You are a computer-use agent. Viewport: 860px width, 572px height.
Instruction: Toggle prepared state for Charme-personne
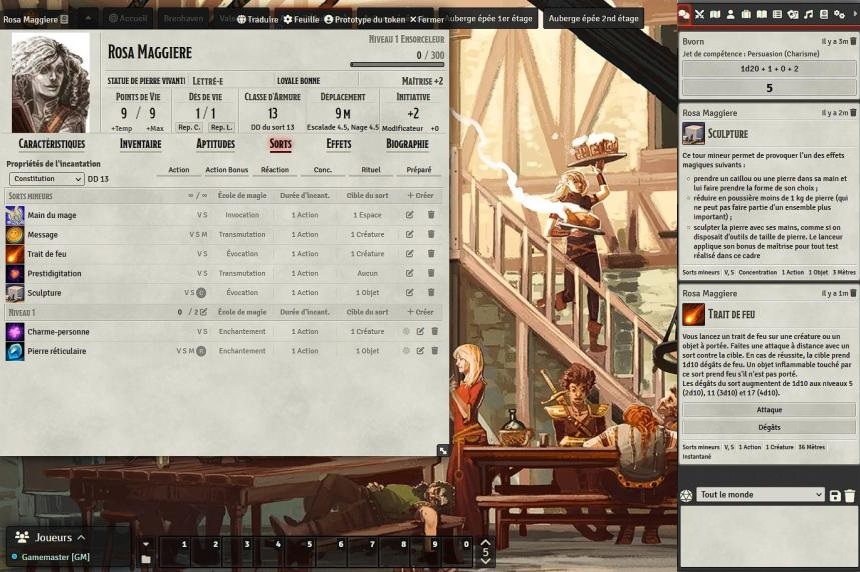[x=406, y=332]
